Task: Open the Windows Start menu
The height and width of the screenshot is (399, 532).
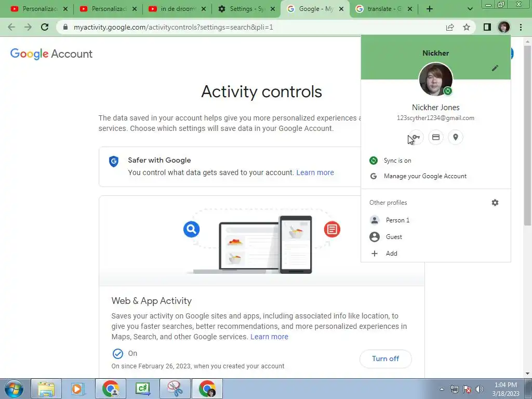Action: click(14, 389)
